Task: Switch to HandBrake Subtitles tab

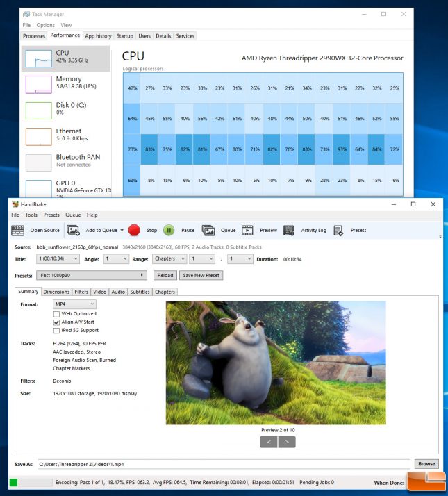Action: coord(140,292)
